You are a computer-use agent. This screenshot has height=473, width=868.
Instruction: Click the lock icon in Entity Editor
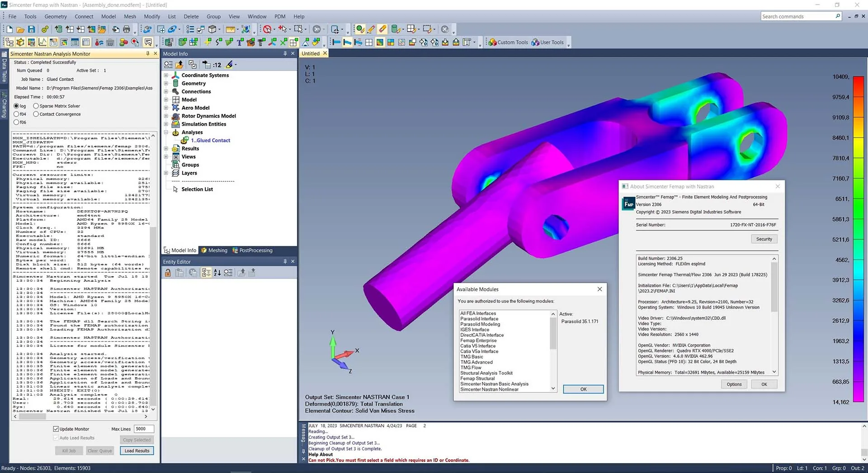click(x=168, y=273)
